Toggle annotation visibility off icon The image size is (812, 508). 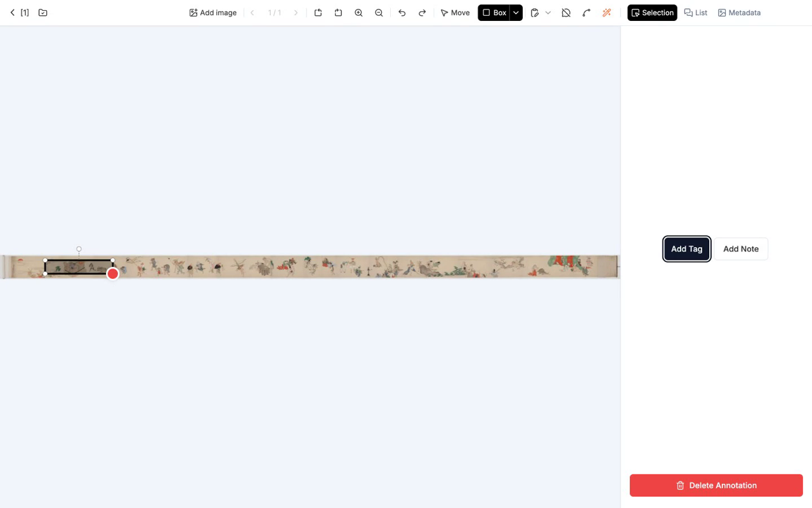566,13
